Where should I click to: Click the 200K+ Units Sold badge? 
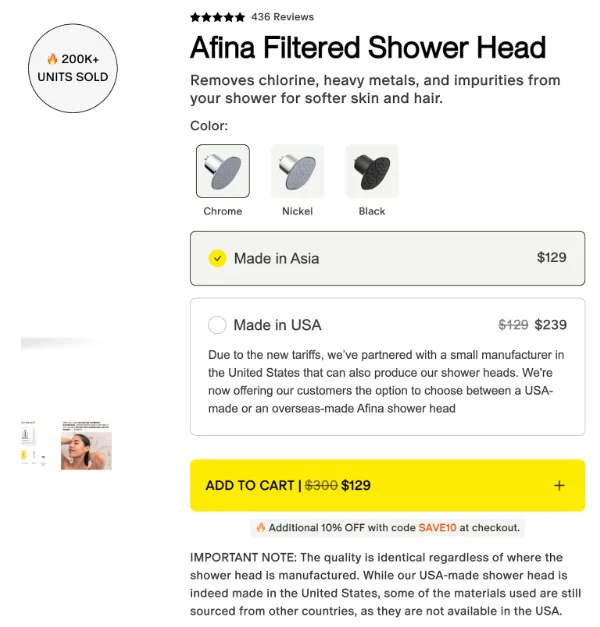(73, 68)
